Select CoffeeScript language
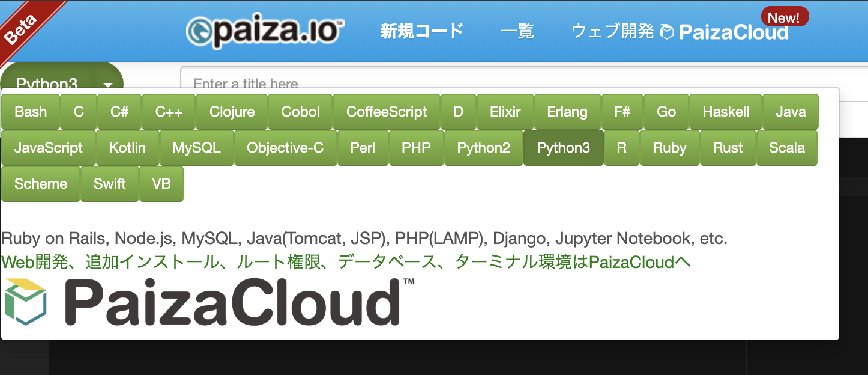Image resolution: width=868 pixels, height=375 pixels. [x=387, y=112]
